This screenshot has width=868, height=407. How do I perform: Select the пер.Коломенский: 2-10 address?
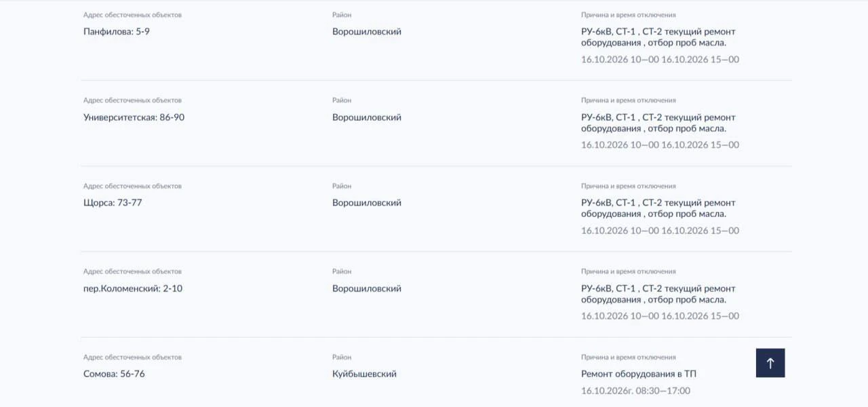click(x=133, y=288)
